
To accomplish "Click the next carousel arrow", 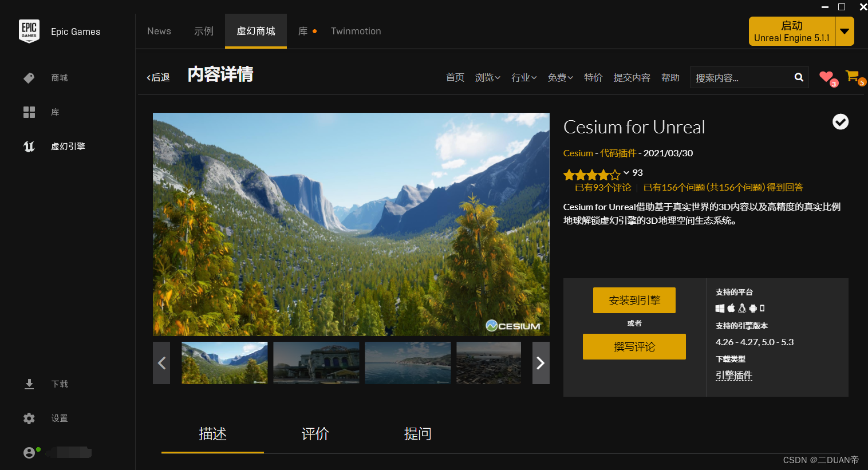I will click(540, 363).
